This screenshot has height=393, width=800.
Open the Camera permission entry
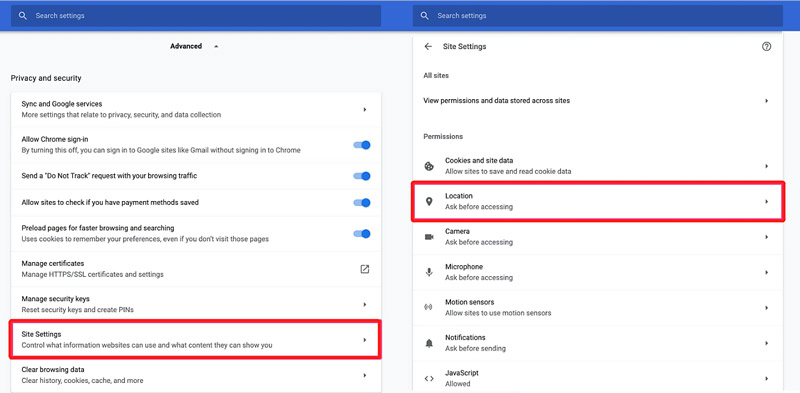[597, 237]
